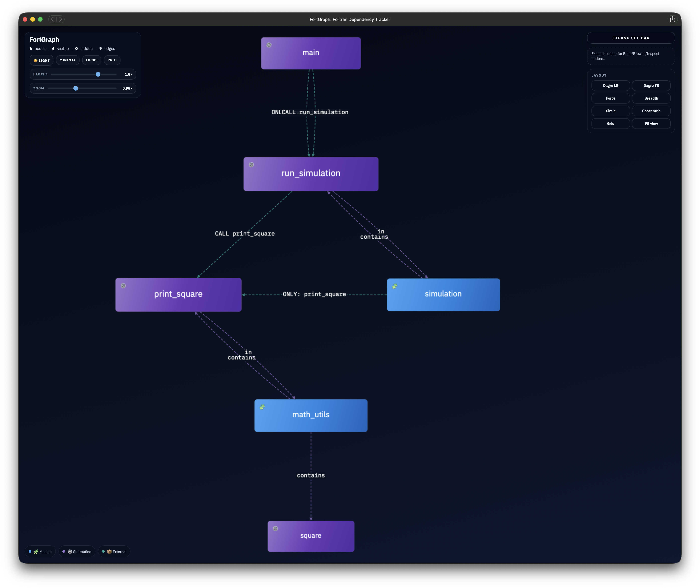Apply Concentric layout
This screenshot has width=700, height=588.
(x=651, y=111)
